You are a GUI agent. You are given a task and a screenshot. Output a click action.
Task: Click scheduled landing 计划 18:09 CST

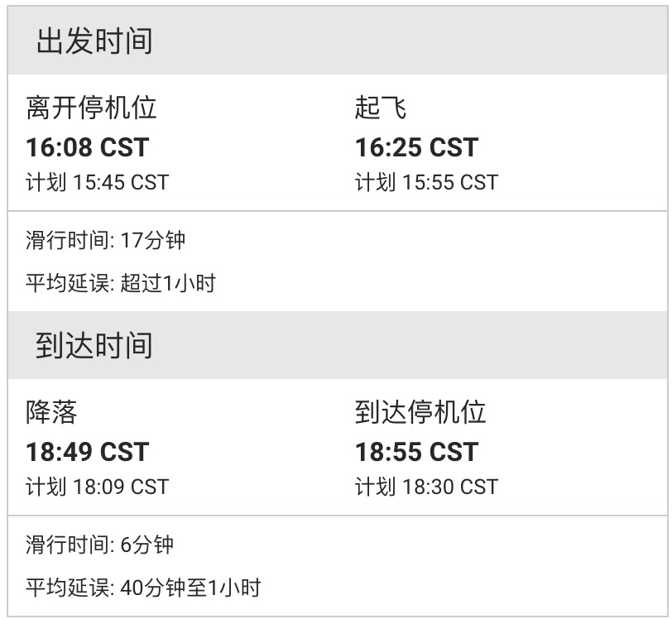click(98, 487)
